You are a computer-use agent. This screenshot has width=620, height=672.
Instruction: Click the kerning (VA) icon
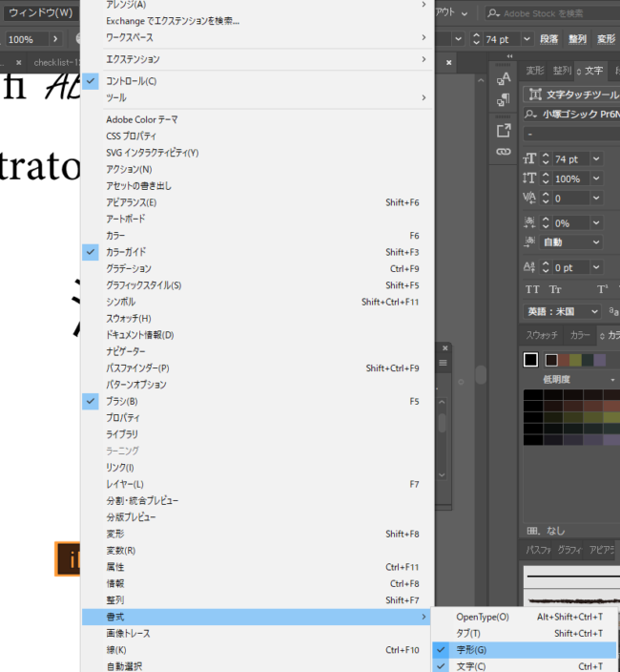pyautogui.click(x=529, y=198)
